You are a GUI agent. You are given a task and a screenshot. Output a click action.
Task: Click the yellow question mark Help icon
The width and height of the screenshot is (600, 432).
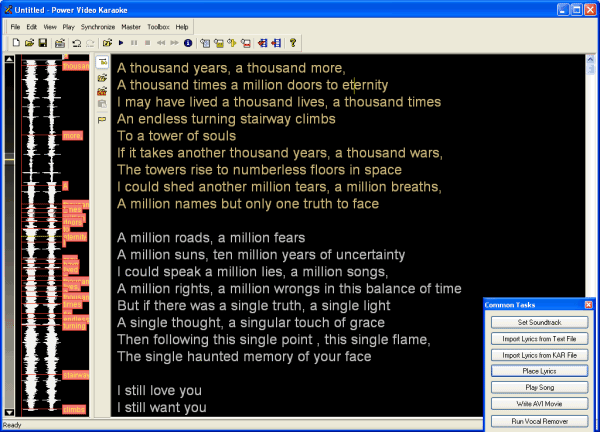pos(293,43)
